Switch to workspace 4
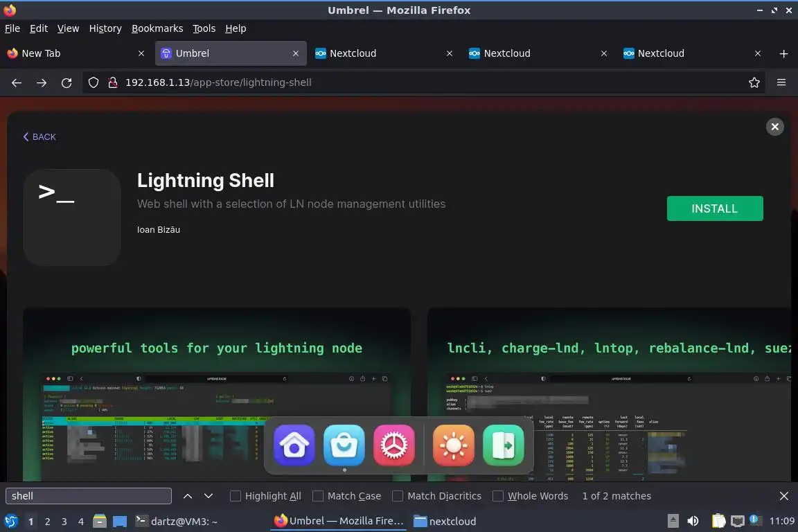Viewport: 798px width, 532px height. coord(81,522)
